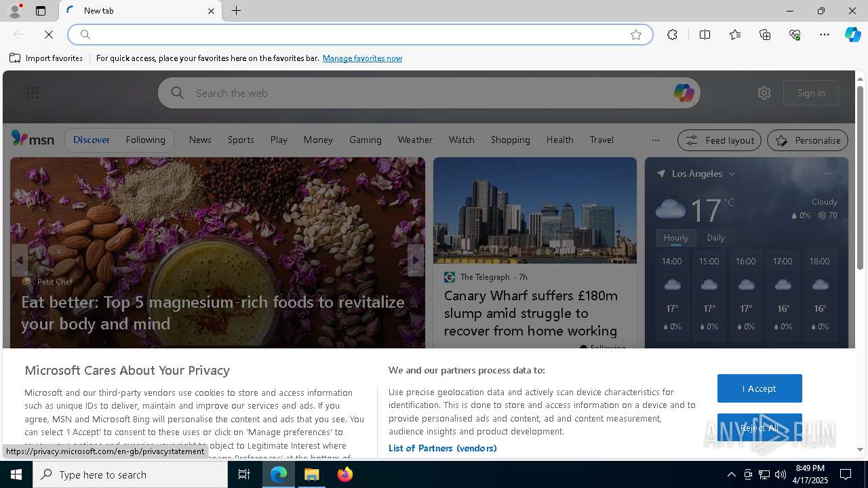Image resolution: width=868 pixels, height=488 pixels.
Task: Open Browser essentials icon
Action: click(795, 35)
